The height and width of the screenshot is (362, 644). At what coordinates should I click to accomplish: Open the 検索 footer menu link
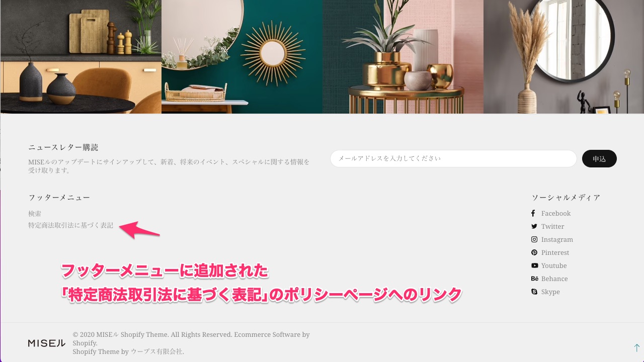click(x=35, y=214)
